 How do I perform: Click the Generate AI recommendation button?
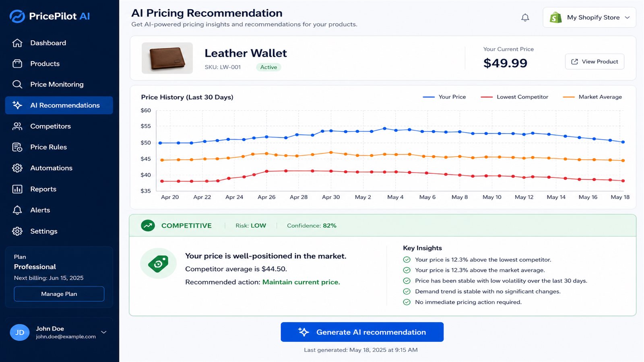[362, 332]
